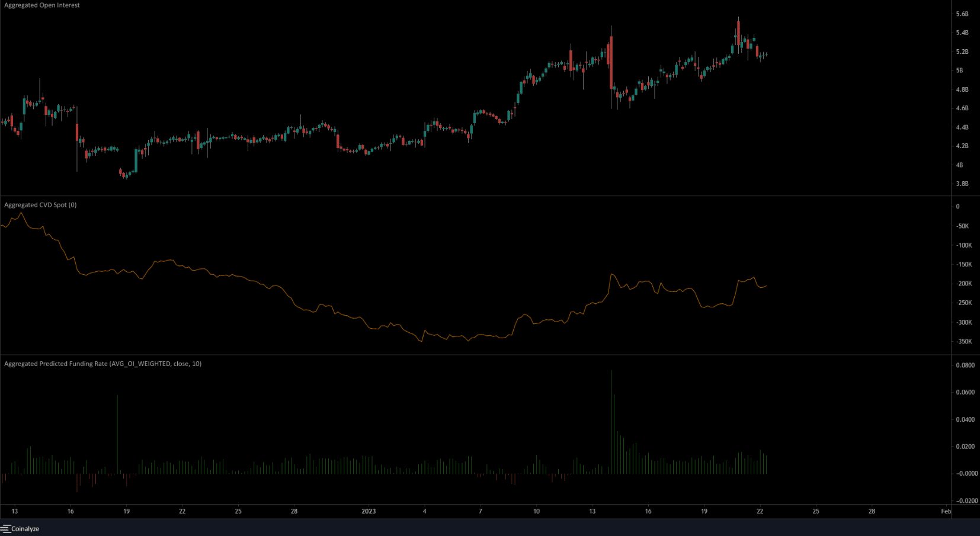Click the 0 value on CVD axis
The width and height of the screenshot is (980, 536).
tap(957, 207)
